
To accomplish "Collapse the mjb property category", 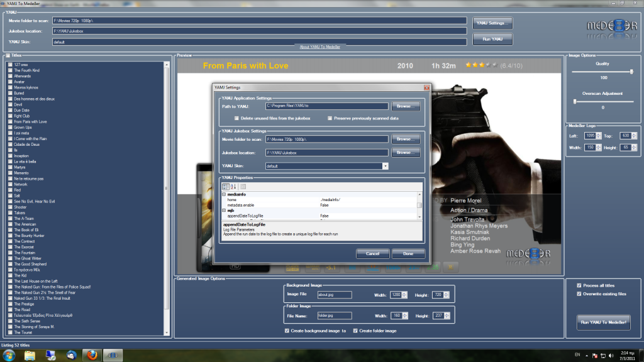I will (224, 211).
